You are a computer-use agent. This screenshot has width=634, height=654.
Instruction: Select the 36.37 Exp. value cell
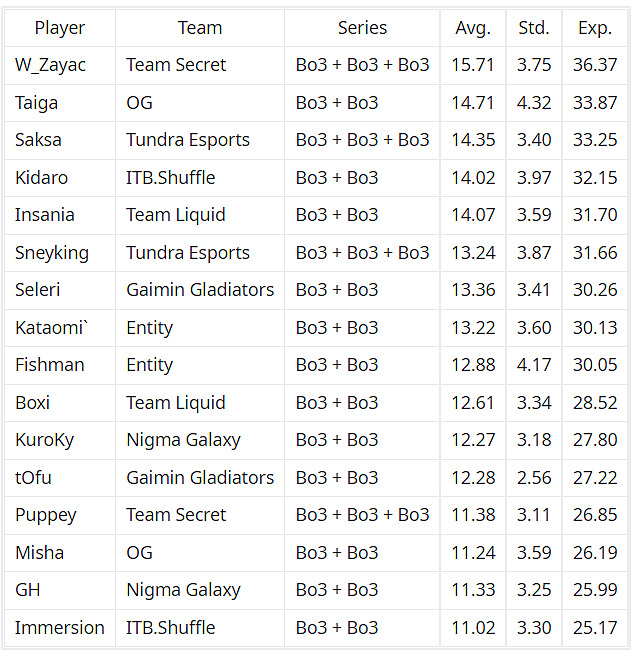click(x=595, y=65)
